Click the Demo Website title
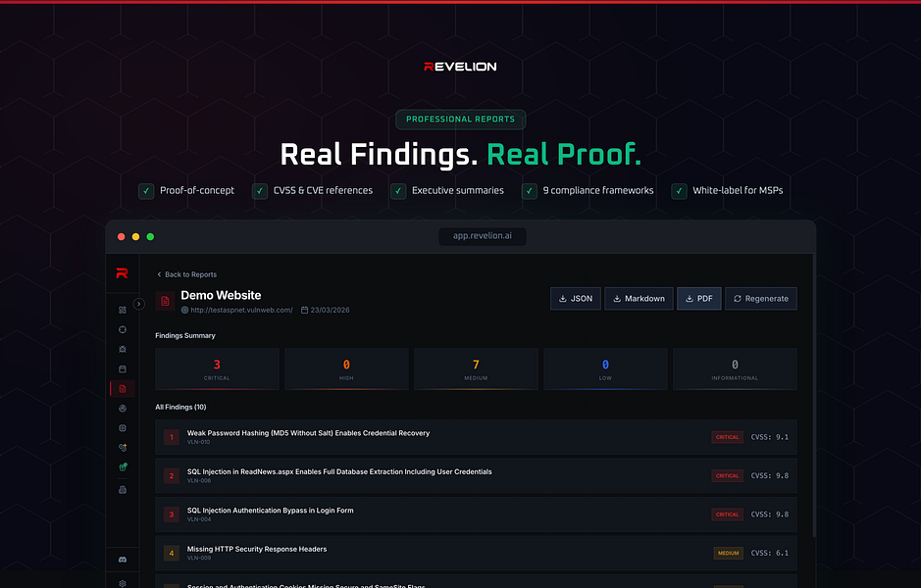This screenshot has height=588, width=921. (221, 295)
